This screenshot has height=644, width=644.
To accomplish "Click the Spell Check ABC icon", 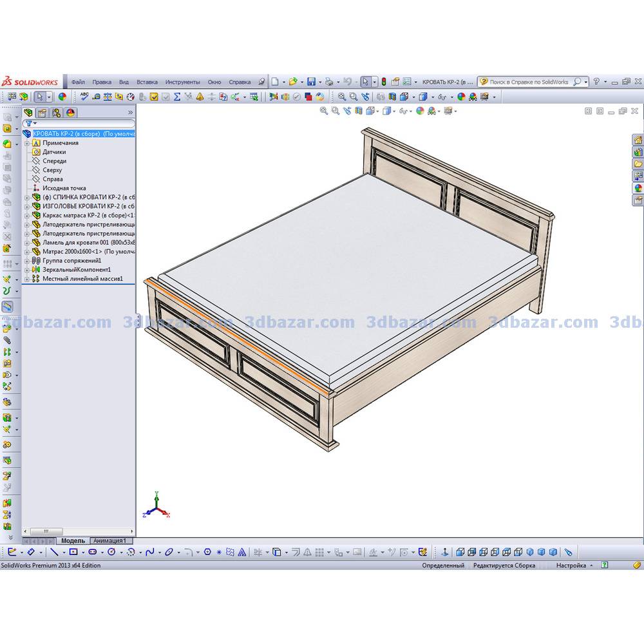I will [x=84, y=97].
